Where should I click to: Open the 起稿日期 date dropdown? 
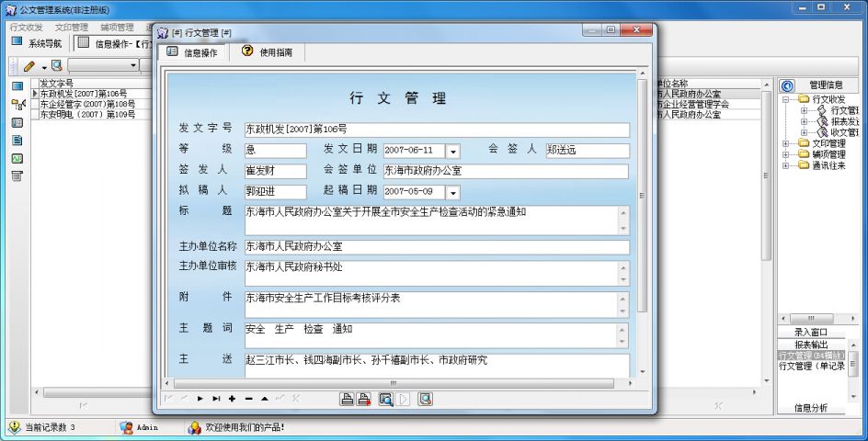coord(452,192)
